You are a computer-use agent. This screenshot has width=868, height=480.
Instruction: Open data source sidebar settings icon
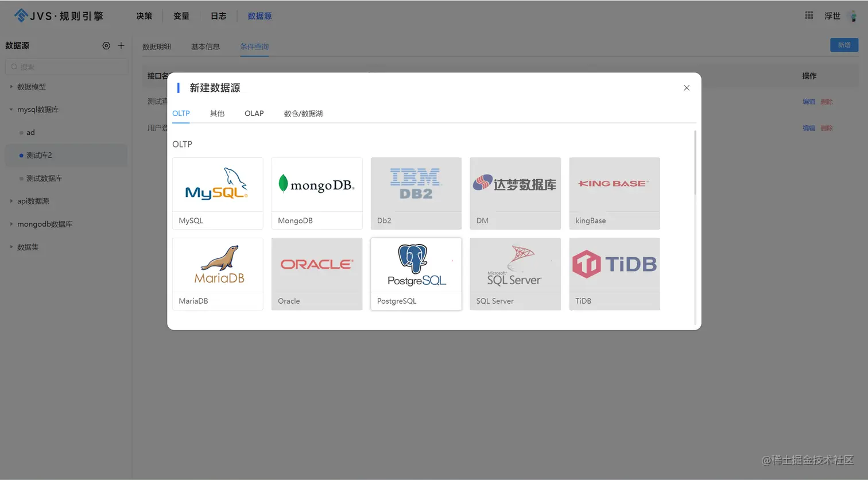tap(106, 45)
